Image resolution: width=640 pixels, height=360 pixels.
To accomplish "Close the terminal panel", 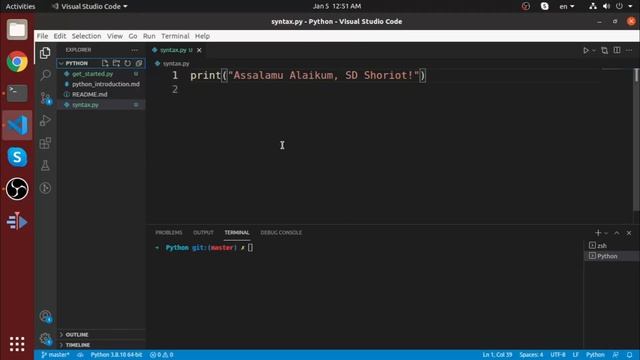I will [629, 233].
